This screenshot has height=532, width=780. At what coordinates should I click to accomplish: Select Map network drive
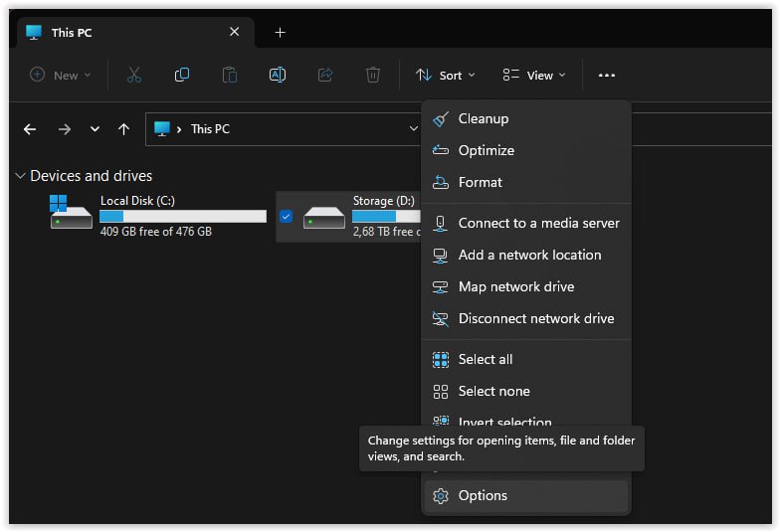[x=526, y=286]
